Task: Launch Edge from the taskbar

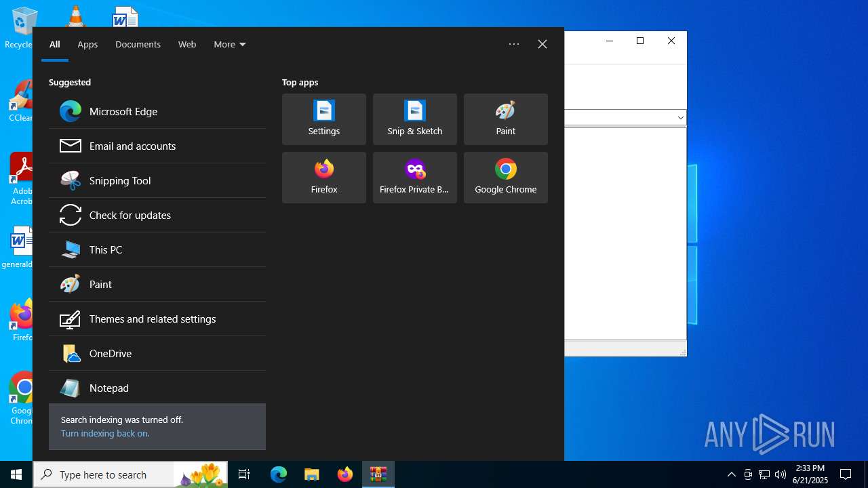Action: (x=279, y=474)
